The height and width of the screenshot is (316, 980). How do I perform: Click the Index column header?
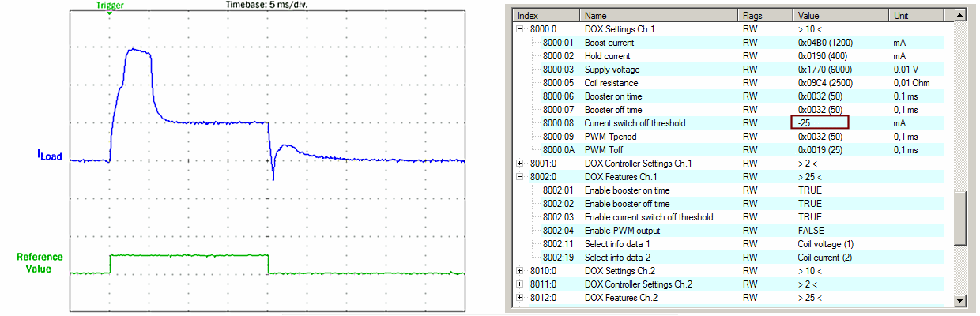[x=546, y=15]
